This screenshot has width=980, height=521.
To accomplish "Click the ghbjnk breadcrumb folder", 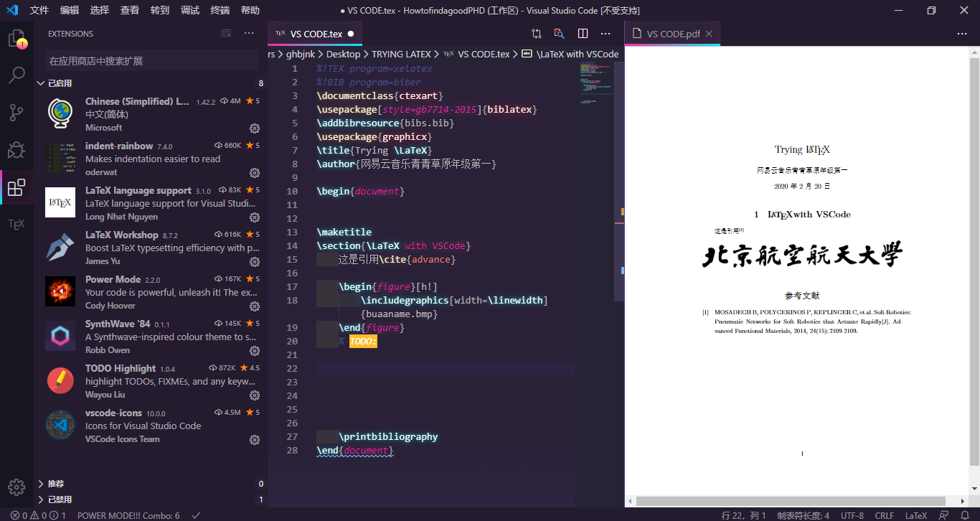I will pyautogui.click(x=301, y=54).
